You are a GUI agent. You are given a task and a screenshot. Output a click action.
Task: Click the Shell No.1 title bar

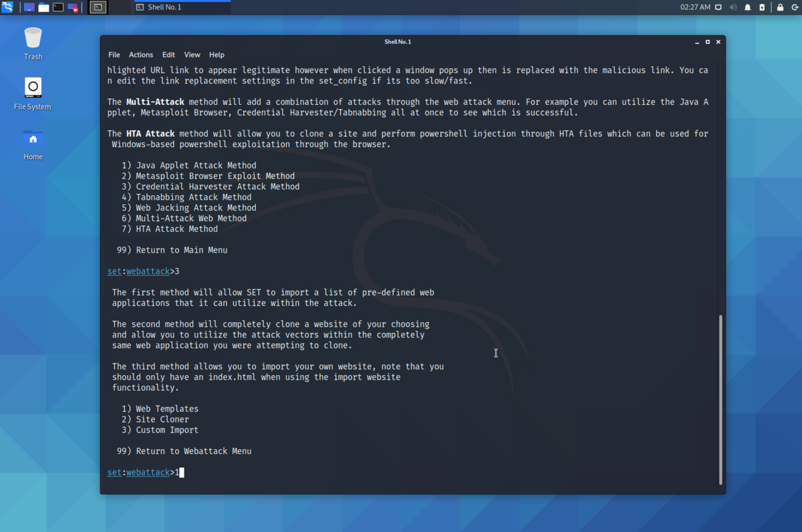click(398, 41)
